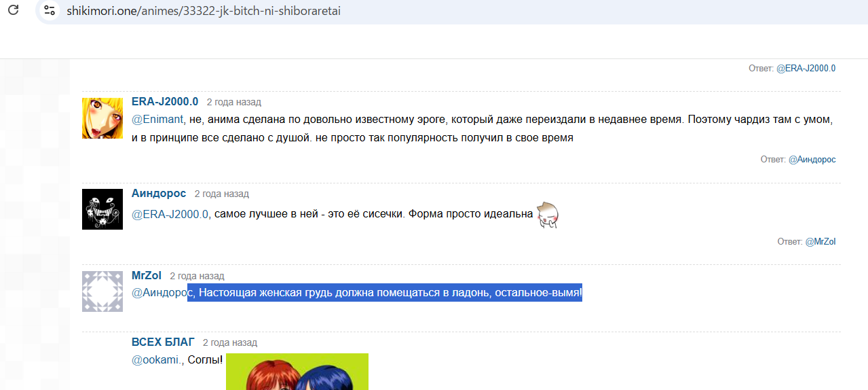This screenshot has width=868, height=390.
Task: Click the highlighted text in MrZol's comment
Action: click(x=385, y=293)
